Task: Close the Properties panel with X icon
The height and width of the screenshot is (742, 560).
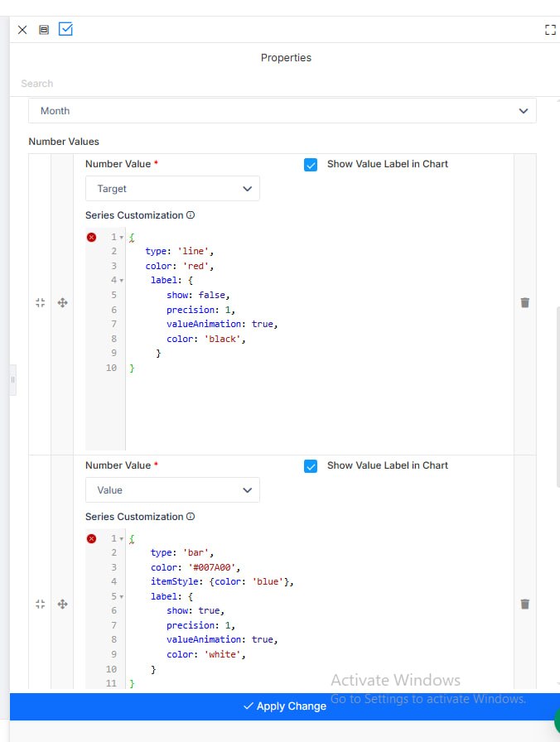Action: coord(22,30)
